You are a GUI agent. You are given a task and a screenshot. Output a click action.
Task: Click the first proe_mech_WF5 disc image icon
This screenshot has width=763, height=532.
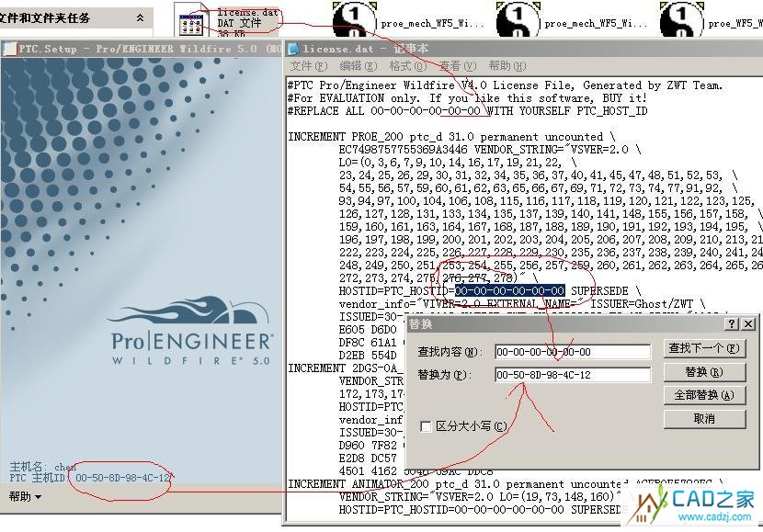[353, 22]
